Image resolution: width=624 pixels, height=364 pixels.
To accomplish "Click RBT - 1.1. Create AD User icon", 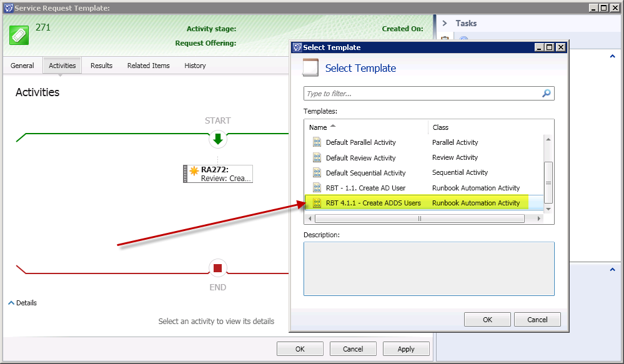I will click(317, 188).
